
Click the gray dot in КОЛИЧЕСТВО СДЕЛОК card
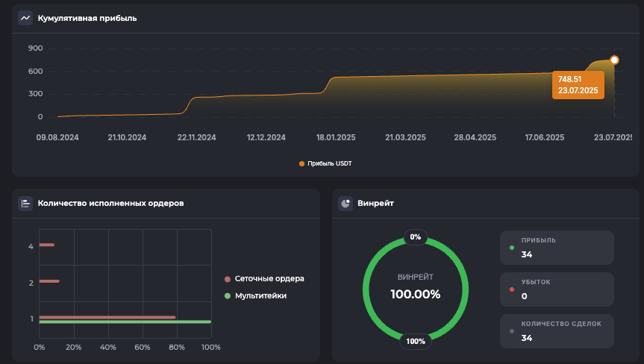(511, 331)
